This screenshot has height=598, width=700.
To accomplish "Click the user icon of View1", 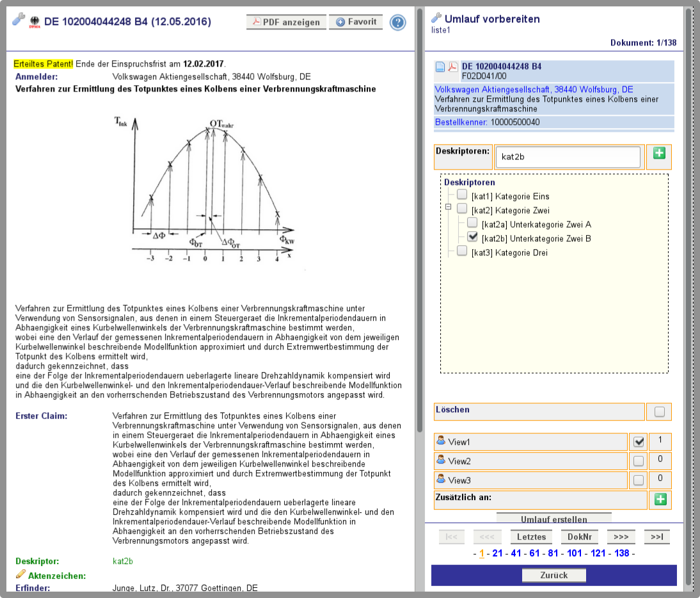I will click(x=441, y=440).
